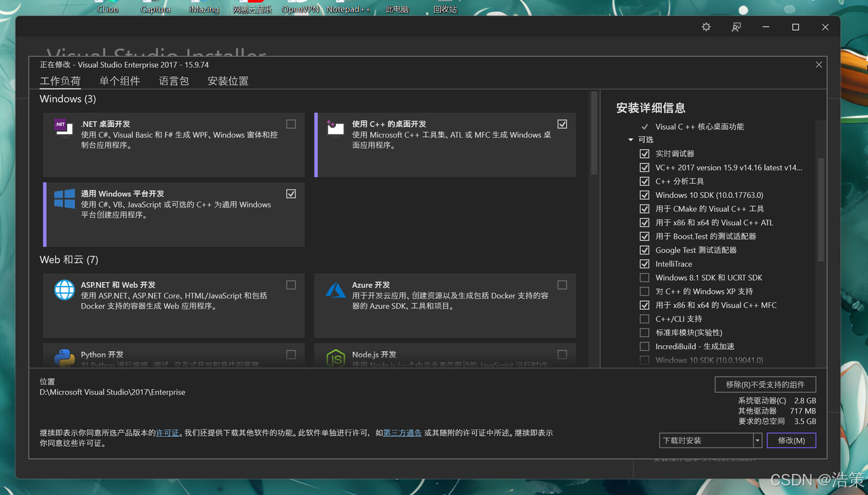Uncheck Visual C++ MFC component
This screenshot has height=495, width=868.
coord(644,305)
